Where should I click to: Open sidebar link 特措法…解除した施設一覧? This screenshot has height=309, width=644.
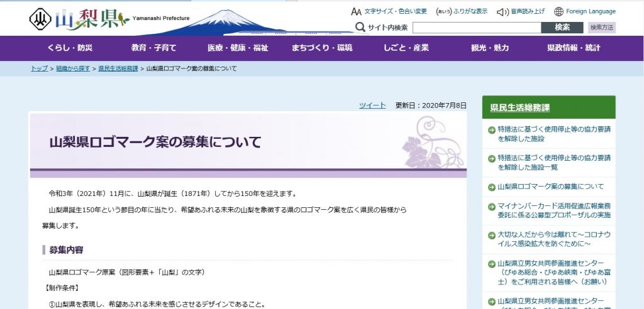(x=554, y=163)
